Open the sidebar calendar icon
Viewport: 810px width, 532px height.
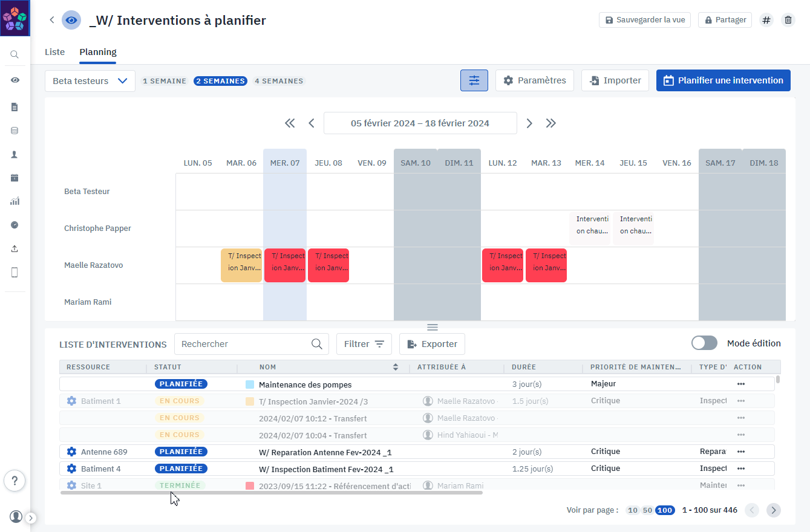[x=15, y=178]
